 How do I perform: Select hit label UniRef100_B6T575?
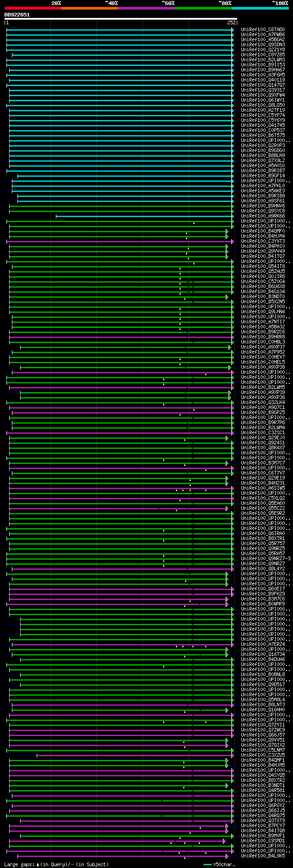pyautogui.click(x=263, y=136)
